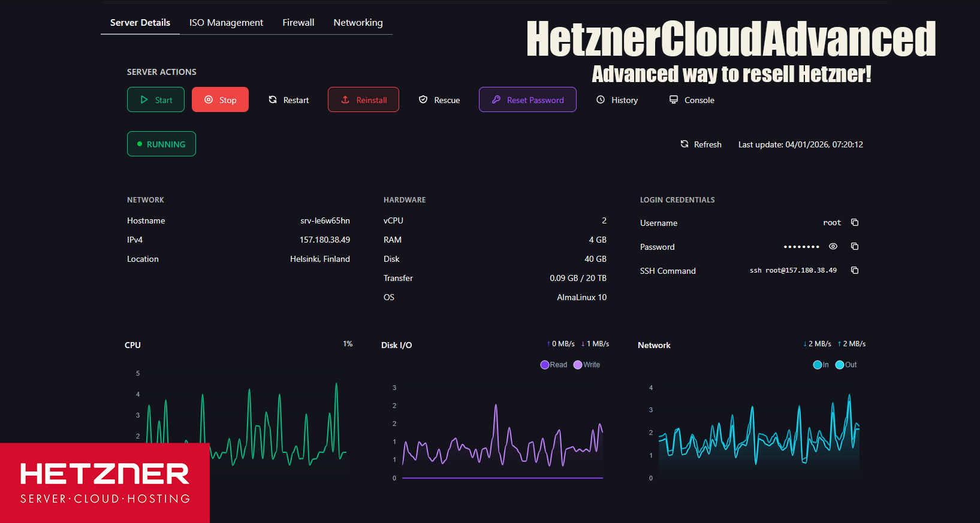Click the masked password dots

(x=801, y=247)
